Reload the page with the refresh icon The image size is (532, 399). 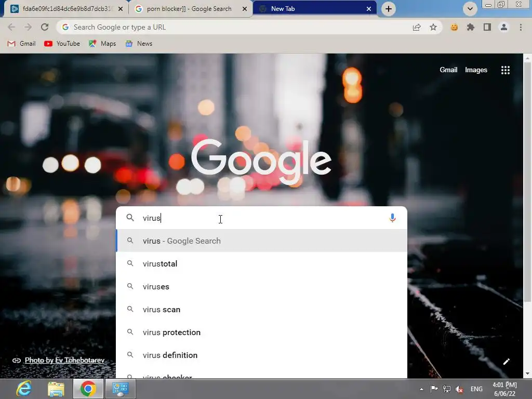[45, 27]
